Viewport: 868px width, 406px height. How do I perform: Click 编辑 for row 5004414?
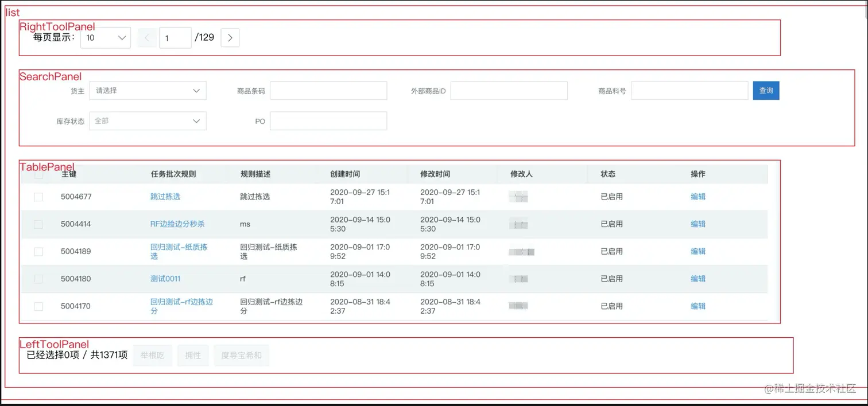click(x=698, y=224)
